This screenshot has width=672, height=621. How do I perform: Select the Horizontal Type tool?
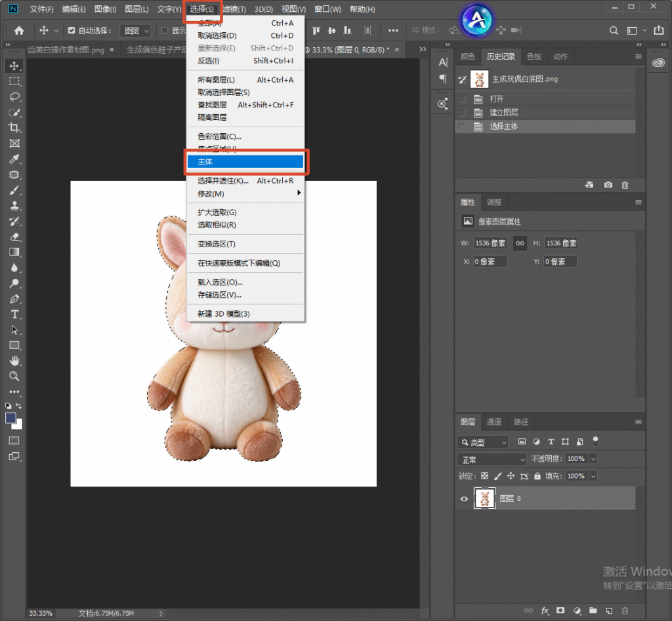(14, 314)
